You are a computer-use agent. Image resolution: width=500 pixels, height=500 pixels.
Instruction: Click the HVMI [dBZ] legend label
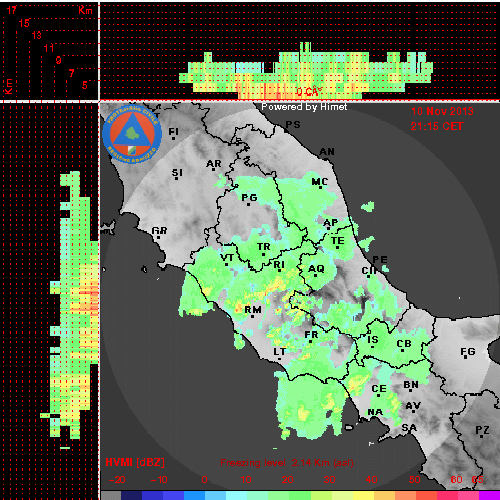(x=135, y=462)
